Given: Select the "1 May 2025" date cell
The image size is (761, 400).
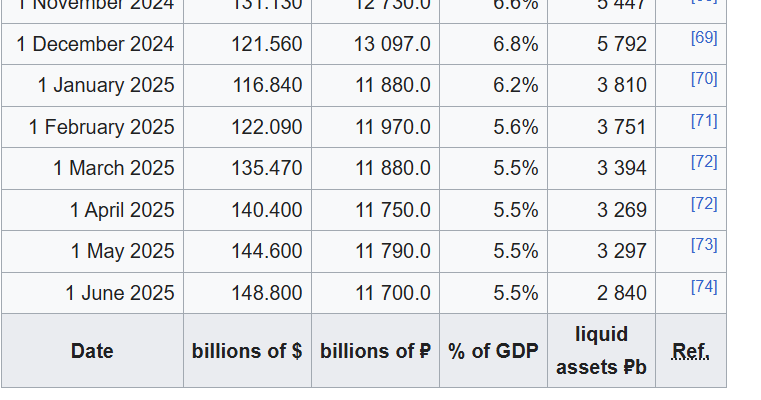Looking at the screenshot, I should 122,251.
